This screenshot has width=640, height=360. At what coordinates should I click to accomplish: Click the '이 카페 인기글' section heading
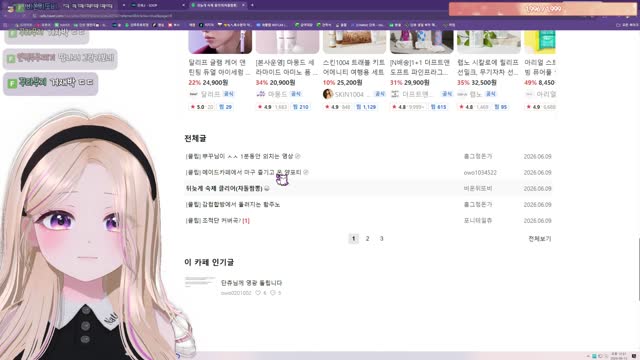coord(209,262)
